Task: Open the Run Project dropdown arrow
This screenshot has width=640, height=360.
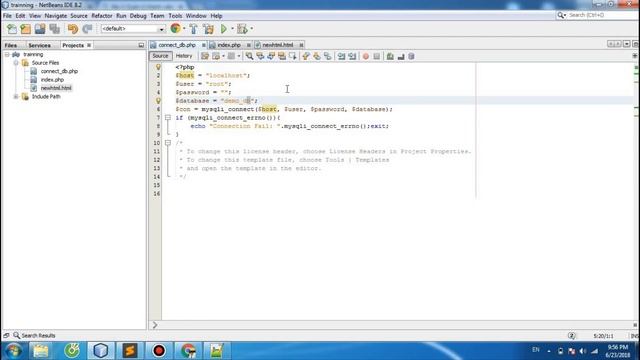Action: [232, 29]
